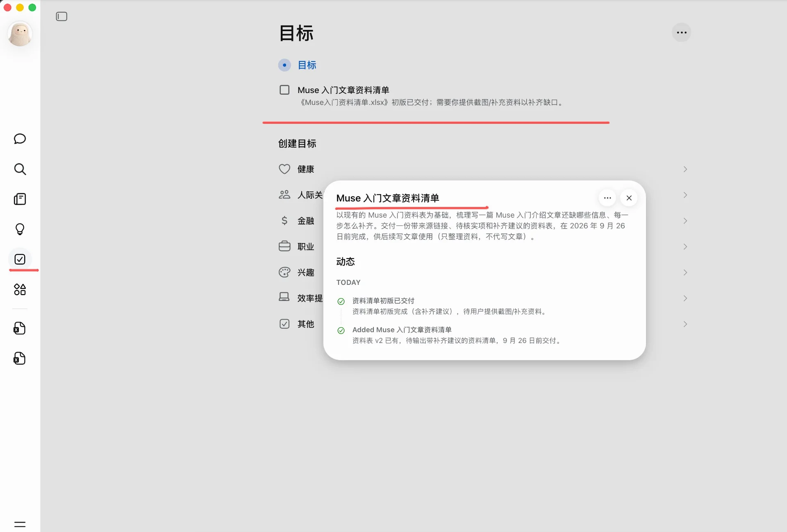Click the blue 目标 label
This screenshot has width=787, height=532.
point(307,65)
